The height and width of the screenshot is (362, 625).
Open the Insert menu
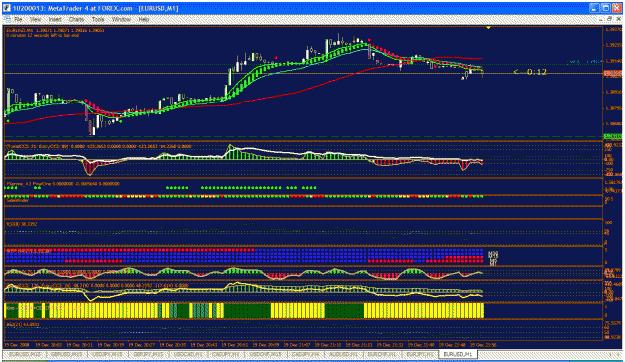pyautogui.click(x=55, y=19)
